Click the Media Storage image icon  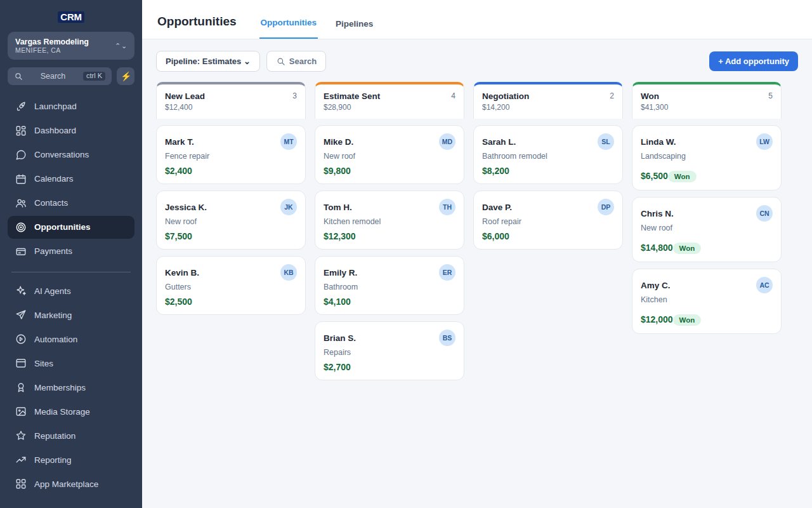(21, 412)
